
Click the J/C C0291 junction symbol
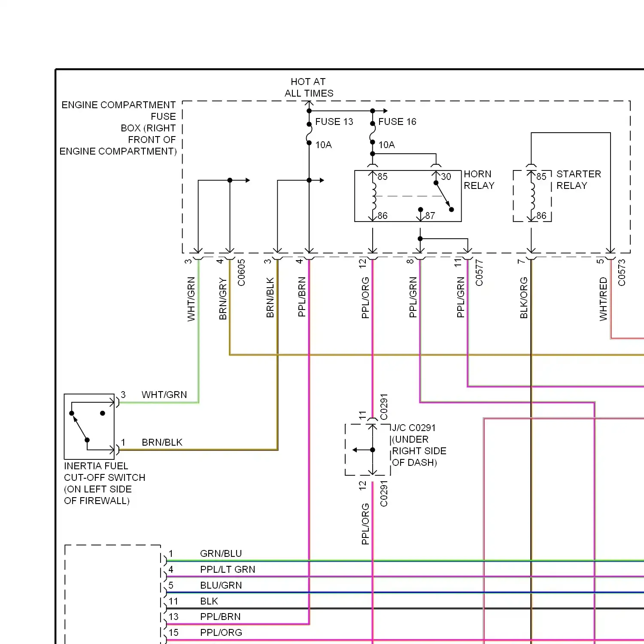[x=368, y=450]
